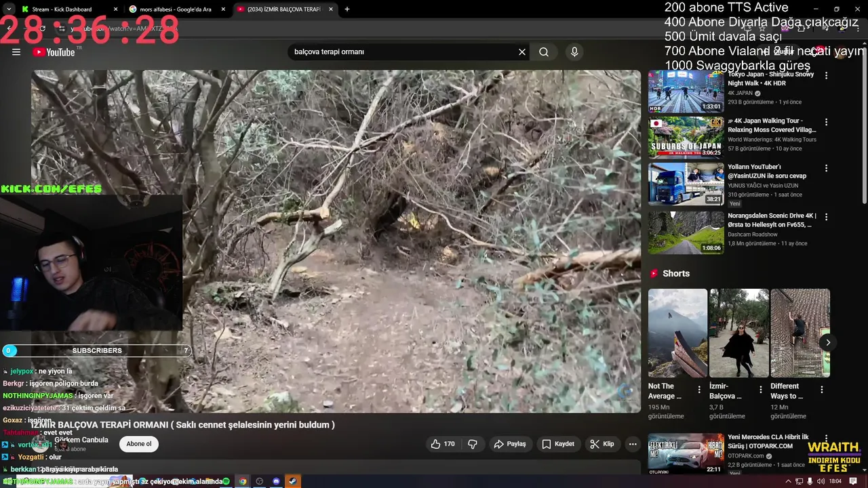Image resolution: width=868 pixels, height=488 pixels.
Task: Open options menu for Tokyo Japan video
Action: coord(826,76)
